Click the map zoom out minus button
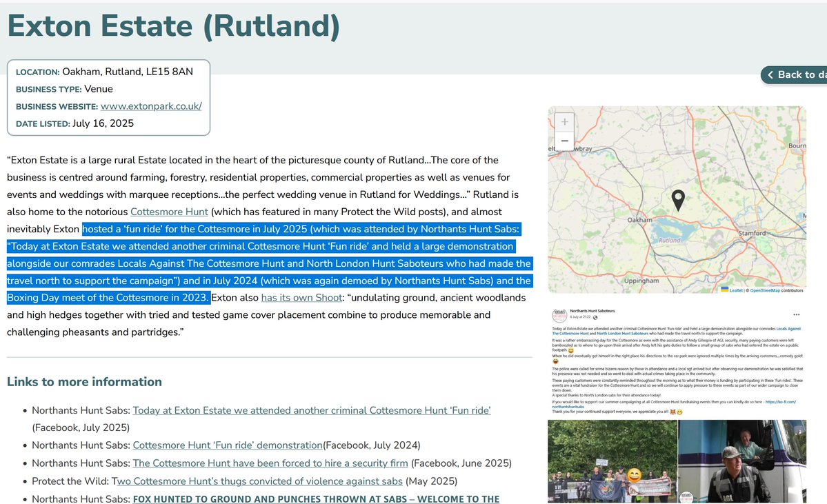This screenshot has height=504, width=827. pos(564,141)
